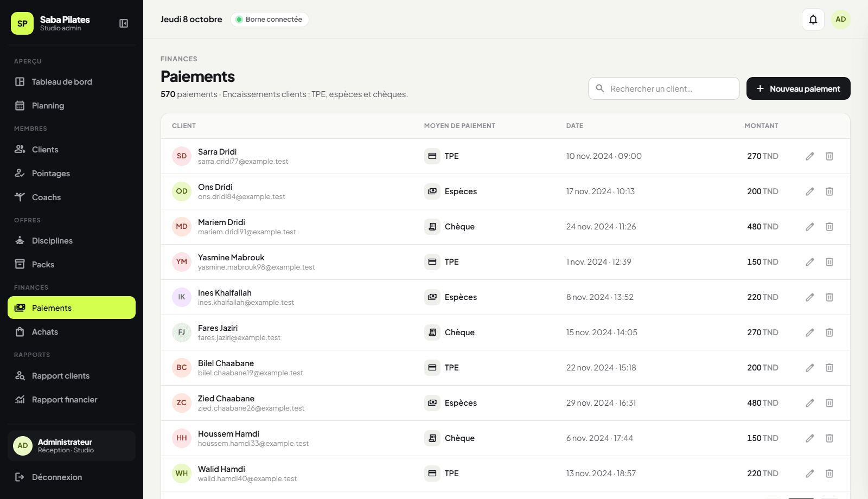
Task: Collapse the sidebar with the panel icon
Action: tap(124, 23)
